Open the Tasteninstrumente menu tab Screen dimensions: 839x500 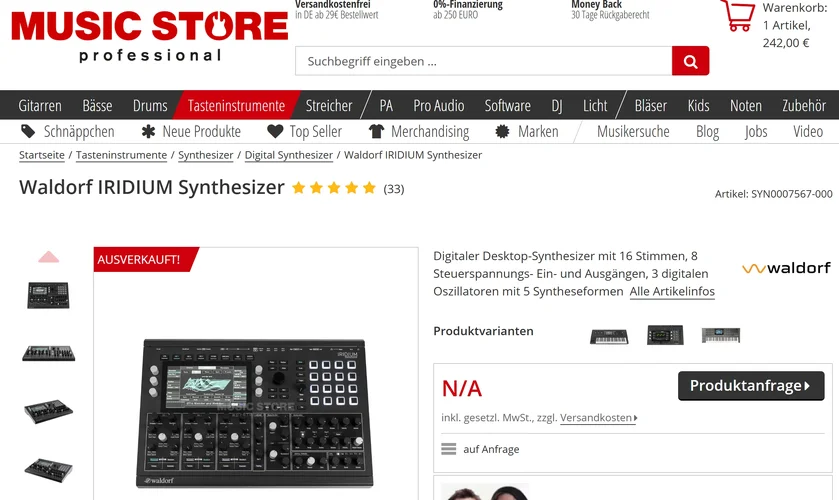[x=236, y=105]
